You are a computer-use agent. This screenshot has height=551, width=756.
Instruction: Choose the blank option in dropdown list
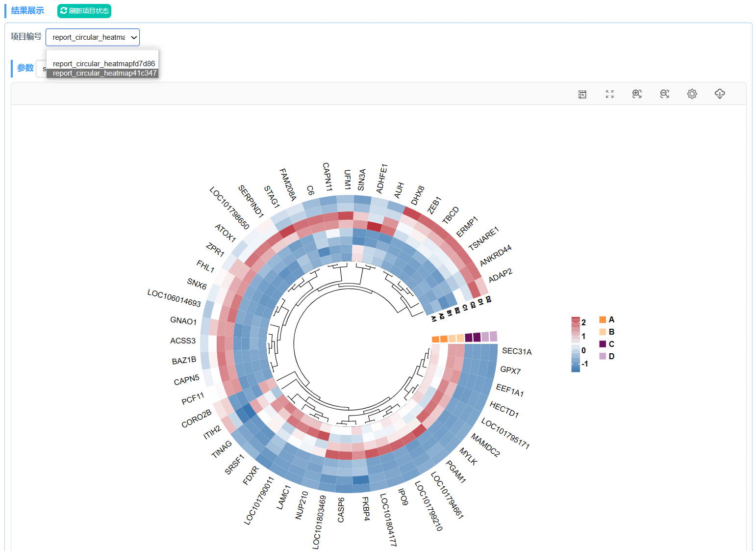(x=102, y=54)
